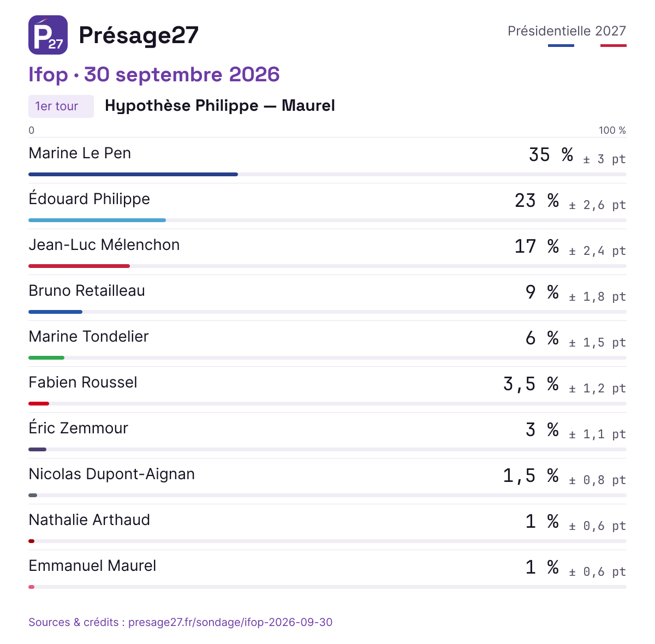Viewport: 655px width, 644px height.
Task: Select Fabien Roussel's 3,5 % score
Action: (531, 384)
